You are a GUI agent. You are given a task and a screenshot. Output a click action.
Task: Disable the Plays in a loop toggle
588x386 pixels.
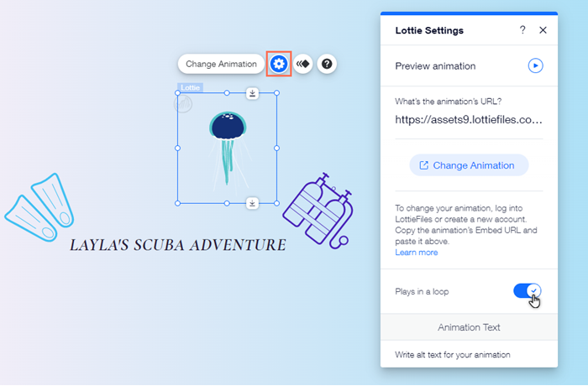coord(528,291)
